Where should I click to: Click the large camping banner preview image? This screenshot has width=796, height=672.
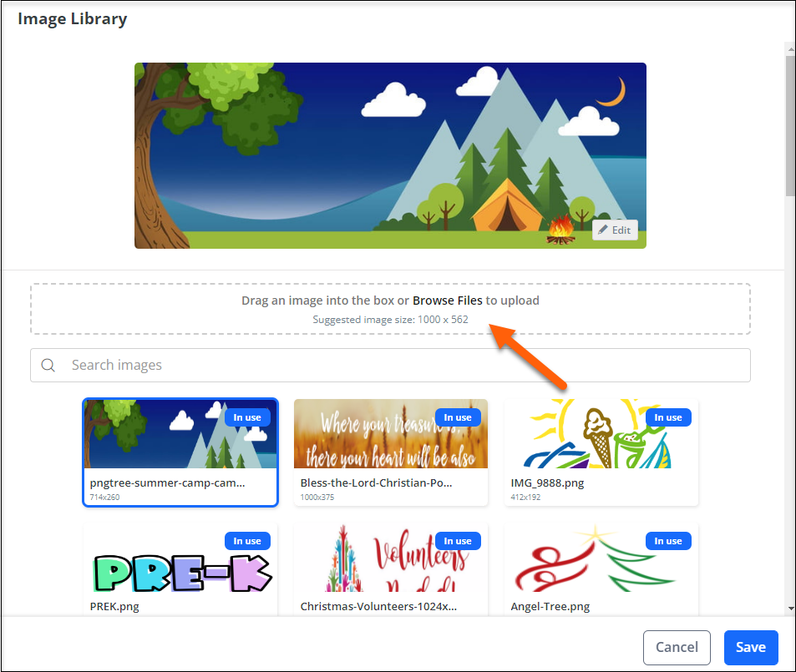390,155
